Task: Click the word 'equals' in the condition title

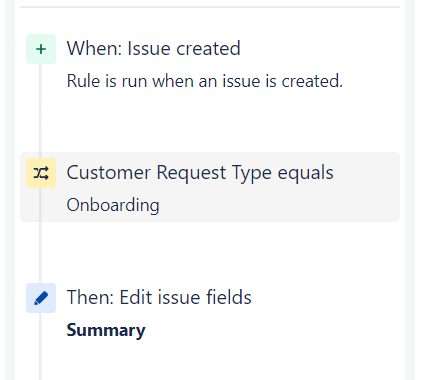Action: pos(306,173)
